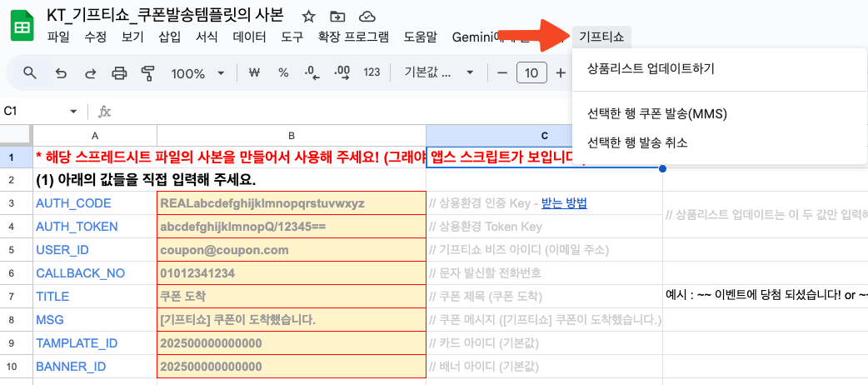Expand the name box dropdown arrow
Viewport: 868px width, 385px height.
pos(73,112)
